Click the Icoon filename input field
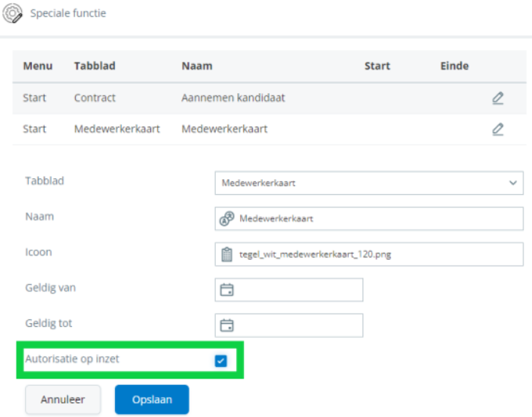The image size is (532, 417). pos(376,254)
